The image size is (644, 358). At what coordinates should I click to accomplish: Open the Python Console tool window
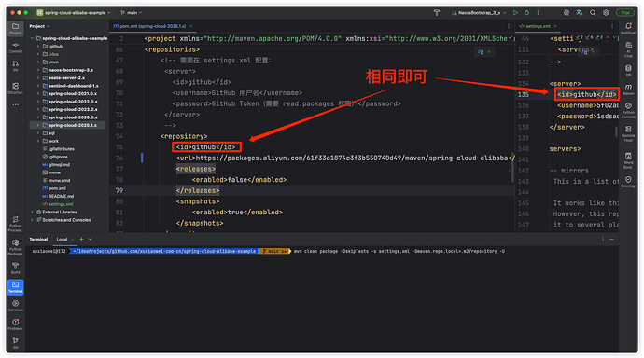point(628,110)
